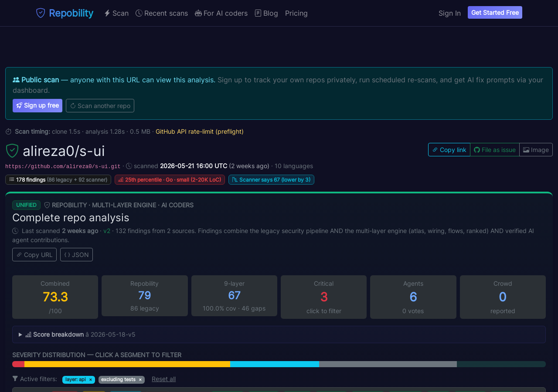558x392 pixels.
Task: Click the clock icon beside Last scanned
Action: (15, 231)
